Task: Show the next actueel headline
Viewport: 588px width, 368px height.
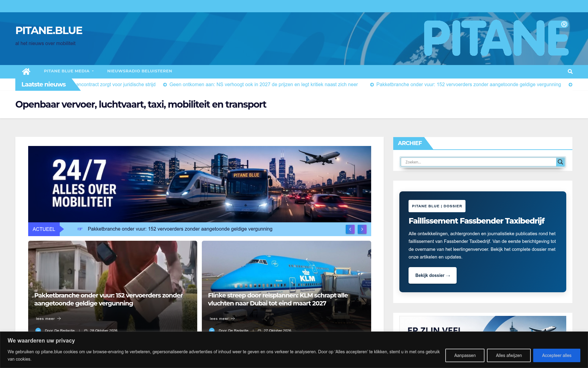Action: click(x=362, y=229)
